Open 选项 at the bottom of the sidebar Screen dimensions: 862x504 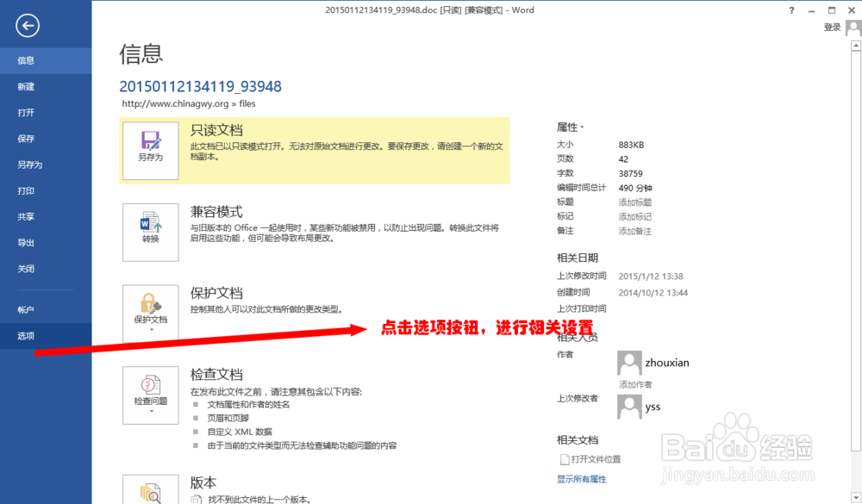(26, 335)
